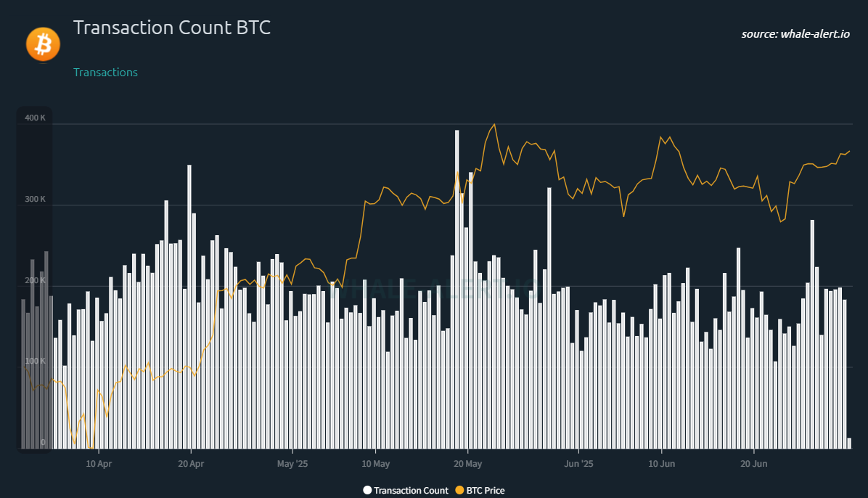
Task: Click the white Transaction Count legend dot
Action: point(367,491)
